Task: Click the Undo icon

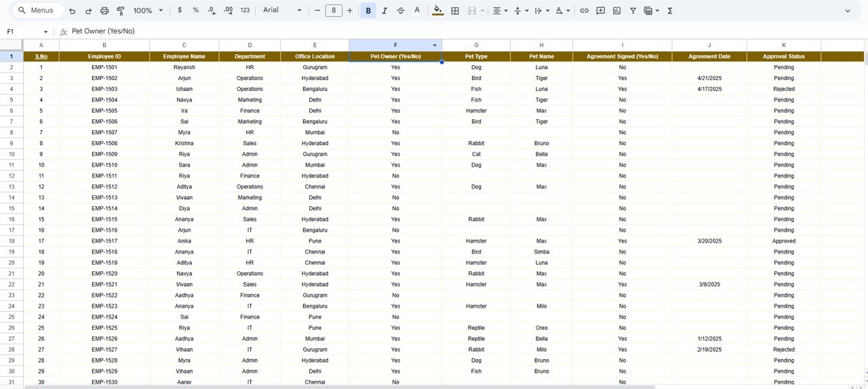Action: click(x=72, y=11)
